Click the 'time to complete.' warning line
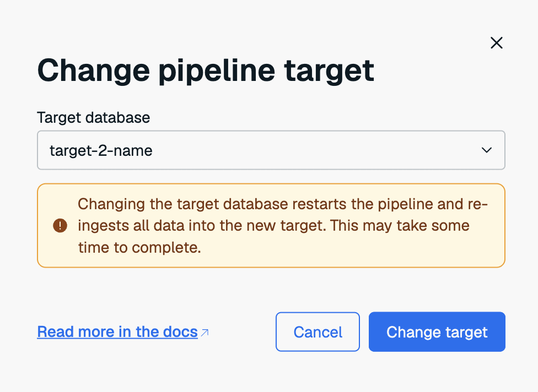The width and height of the screenshot is (538, 392). point(139,247)
